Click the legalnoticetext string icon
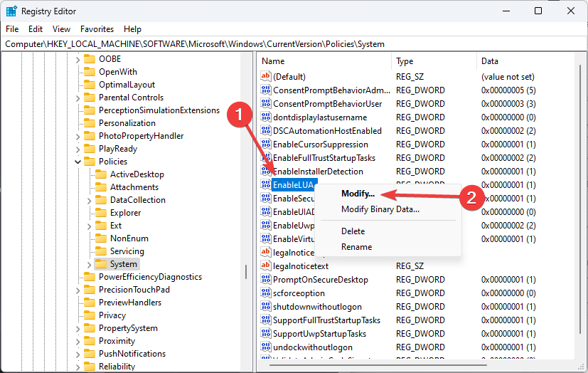This screenshot has width=588, height=373. (265, 266)
